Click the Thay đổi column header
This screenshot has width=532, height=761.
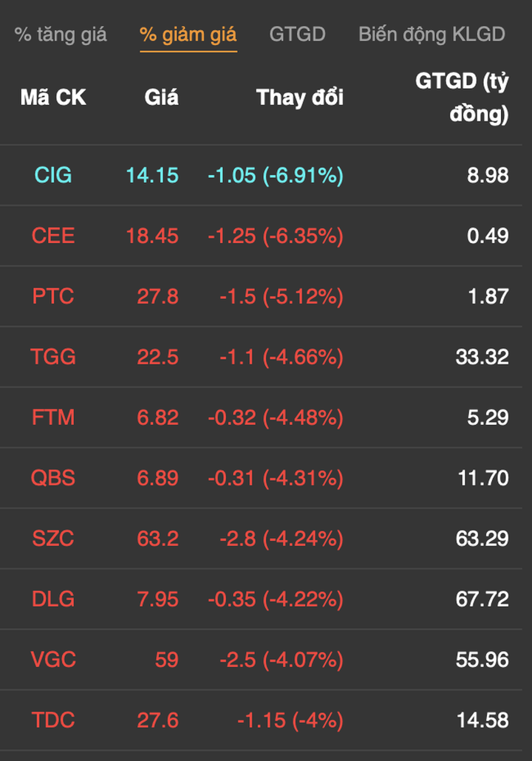299,98
